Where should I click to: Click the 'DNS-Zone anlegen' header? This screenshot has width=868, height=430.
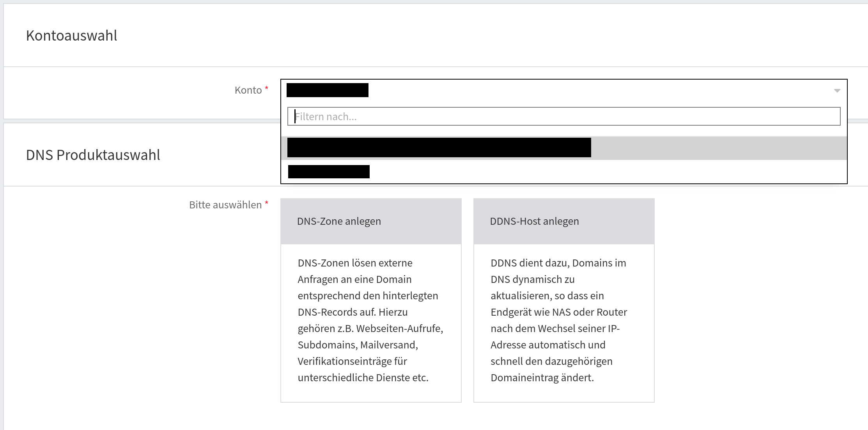[x=338, y=221]
